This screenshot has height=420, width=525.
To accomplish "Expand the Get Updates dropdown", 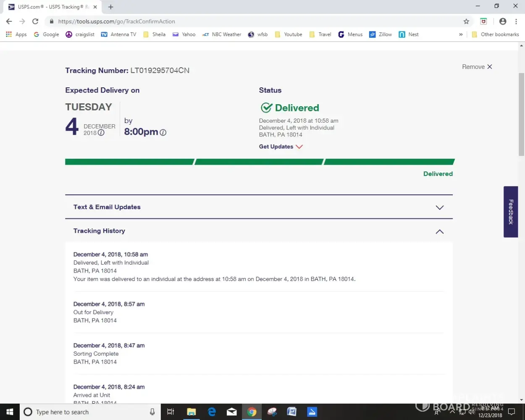I will coord(281,147).
